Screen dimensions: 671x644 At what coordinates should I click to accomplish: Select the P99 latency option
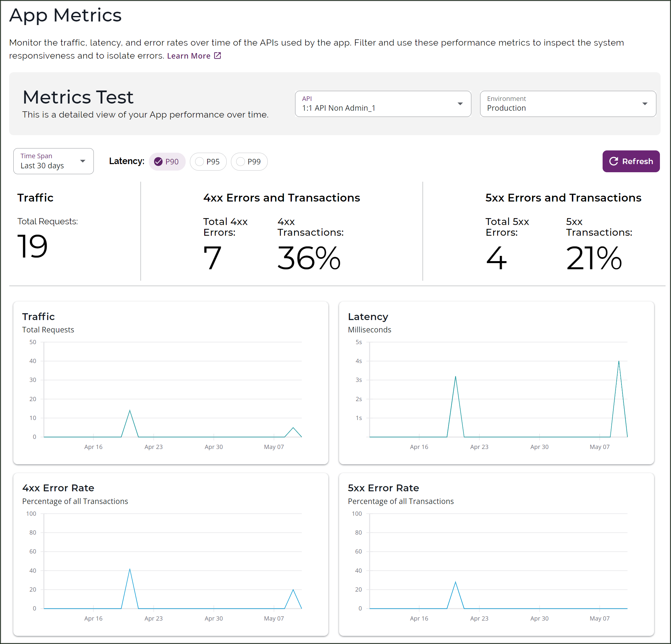pyautogui.click(x=249, y=161)
